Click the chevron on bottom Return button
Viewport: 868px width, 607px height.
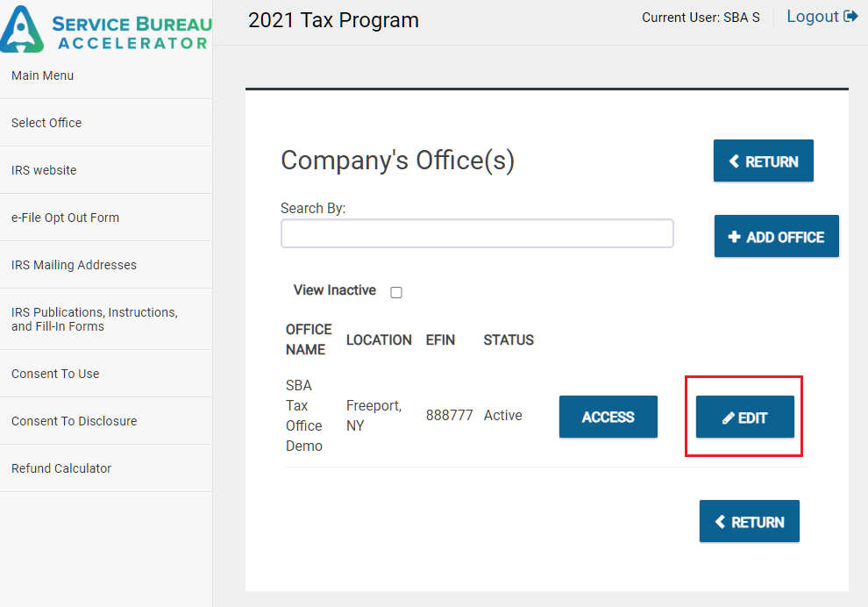click(721, 522)
